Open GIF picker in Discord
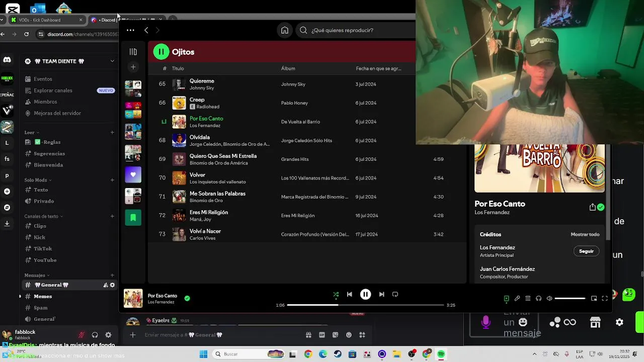644x362 pixels. [322, 335]
